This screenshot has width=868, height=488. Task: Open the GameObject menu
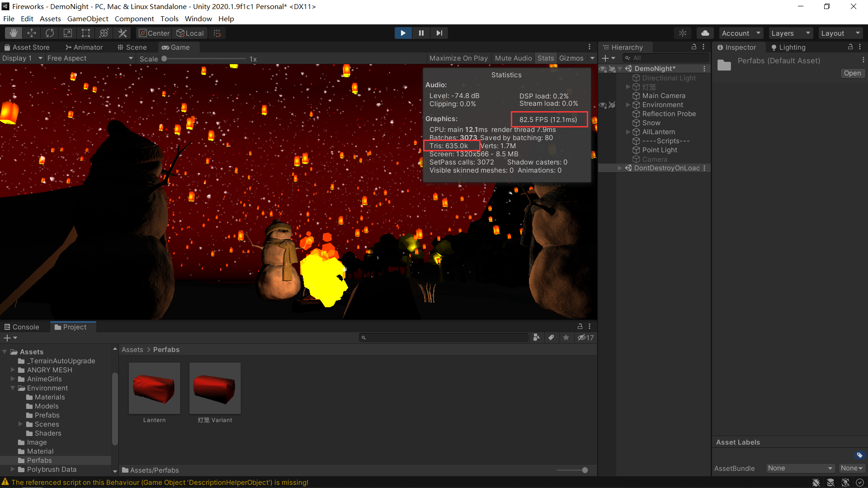point(88,19)
